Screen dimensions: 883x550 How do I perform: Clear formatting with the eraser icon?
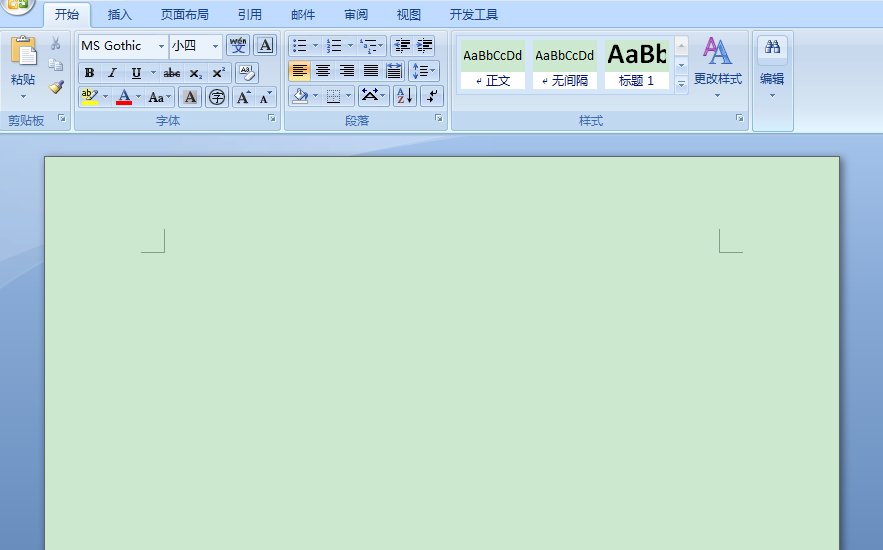pyautogui.click(x=247, y=73)
